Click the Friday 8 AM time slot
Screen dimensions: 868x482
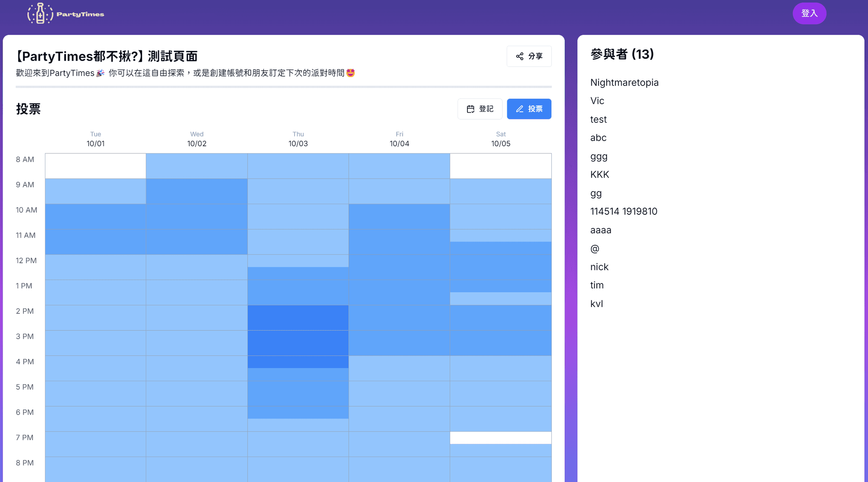tap(400, 166)
